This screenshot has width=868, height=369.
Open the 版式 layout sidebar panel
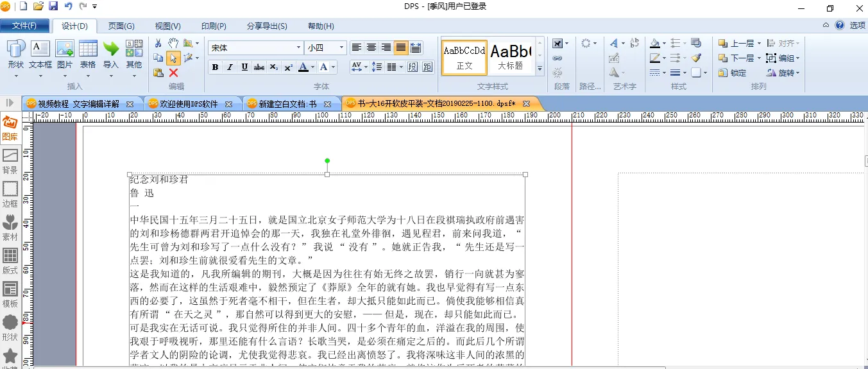pos(10,262)
